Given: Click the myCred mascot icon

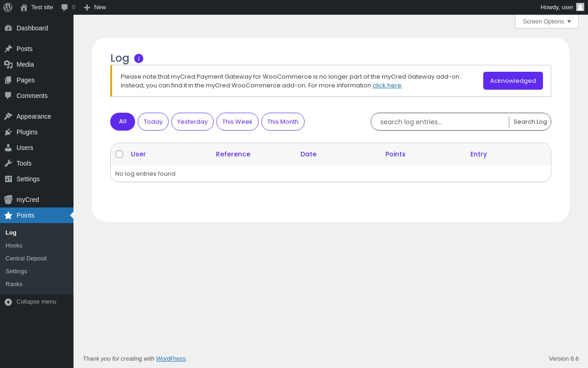Looking at the screenshot, I should [8, 200].
